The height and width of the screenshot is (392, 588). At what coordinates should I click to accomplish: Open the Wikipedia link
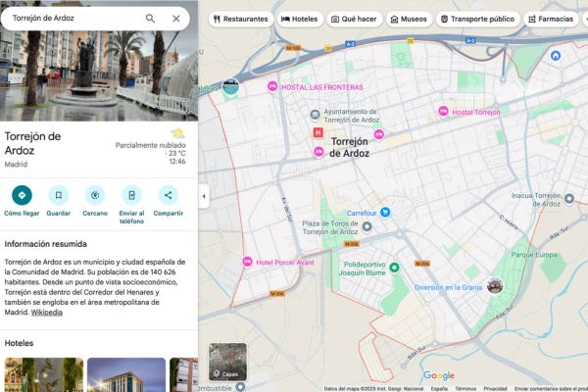point(46,312)
